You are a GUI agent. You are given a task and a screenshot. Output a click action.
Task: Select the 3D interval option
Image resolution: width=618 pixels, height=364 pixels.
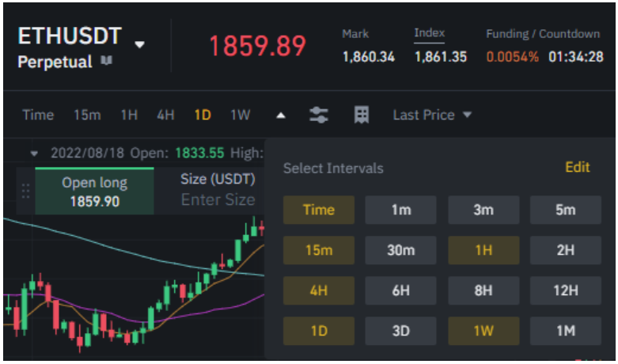click(400, 331)
